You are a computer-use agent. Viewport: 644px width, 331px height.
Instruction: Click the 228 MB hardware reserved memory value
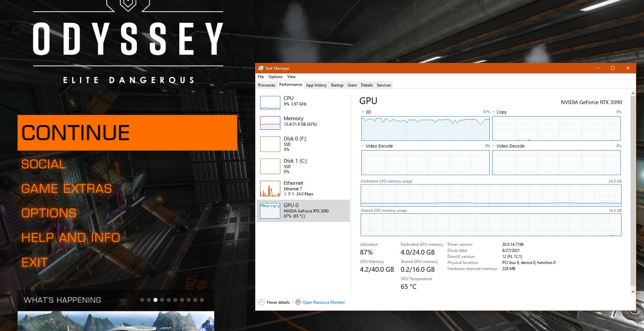pyautogui.click(x=509, y=269)
